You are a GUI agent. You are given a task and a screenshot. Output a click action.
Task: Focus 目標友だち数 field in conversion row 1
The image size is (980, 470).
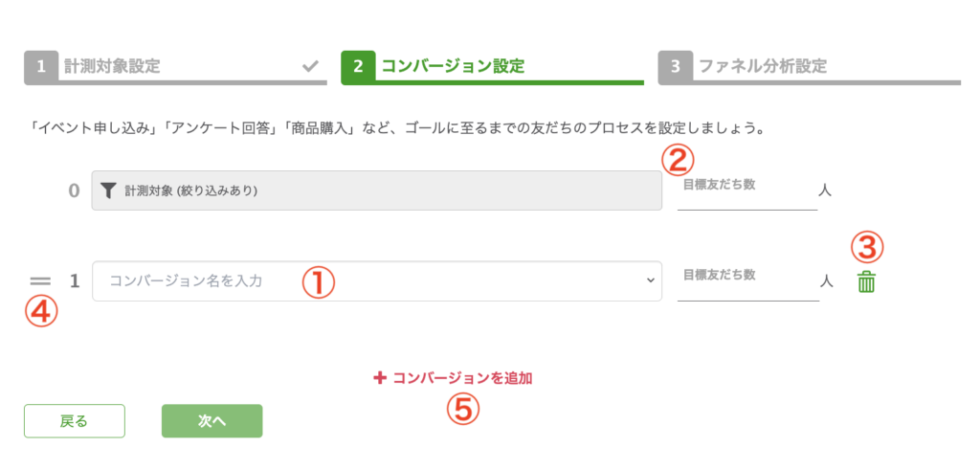(747, 281)
